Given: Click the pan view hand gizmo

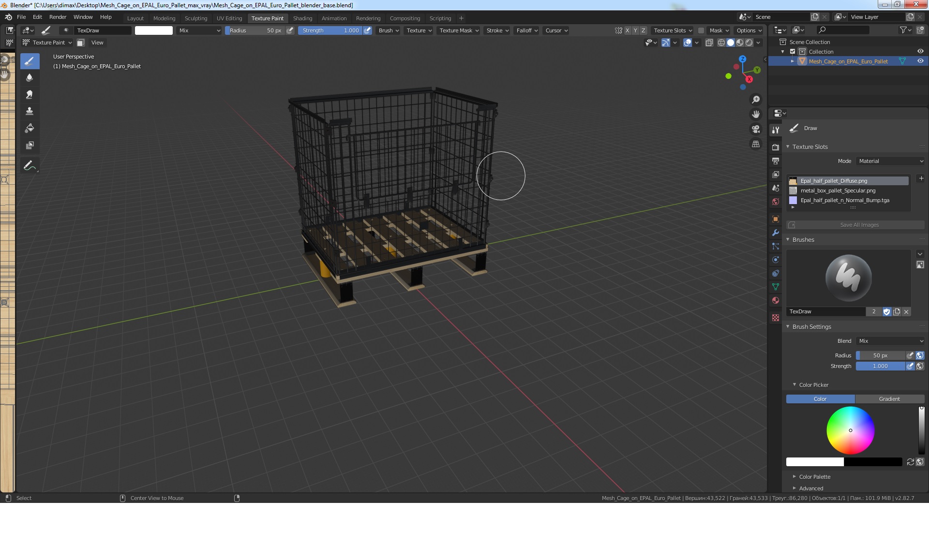Looking at the screenshot, I should click(755, 115).
